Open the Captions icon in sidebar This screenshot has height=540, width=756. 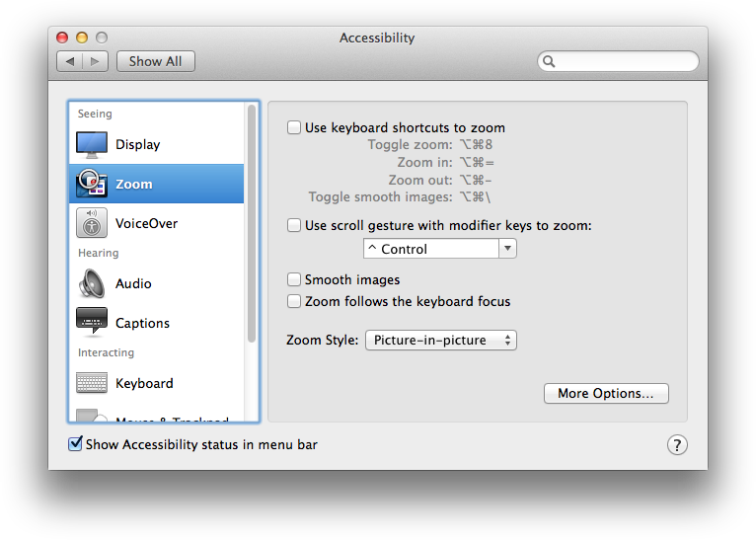92,323
